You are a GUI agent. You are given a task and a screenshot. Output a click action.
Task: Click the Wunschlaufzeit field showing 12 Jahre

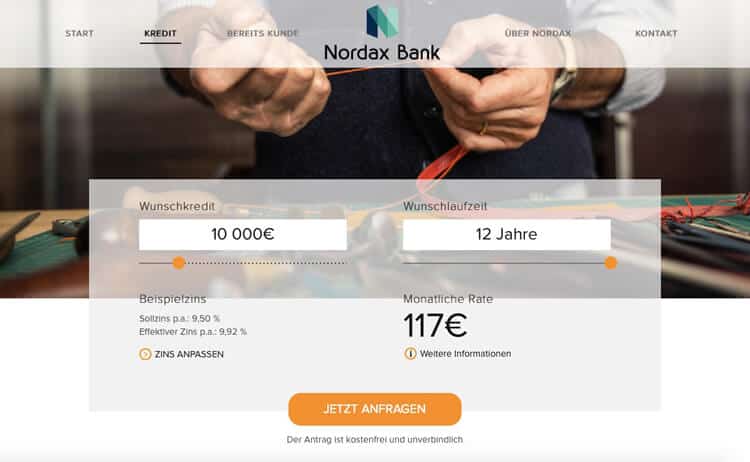[x=507, y=234]
